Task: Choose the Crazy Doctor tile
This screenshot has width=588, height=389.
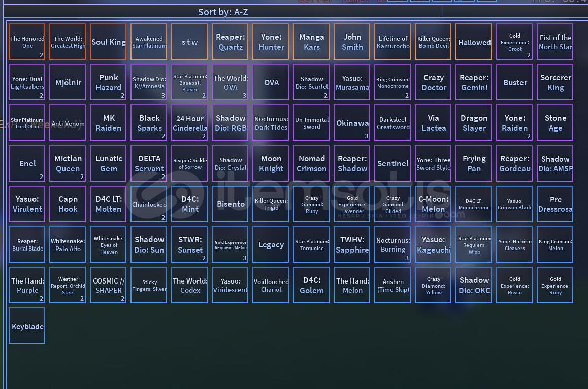Action: tap(433, 82)
